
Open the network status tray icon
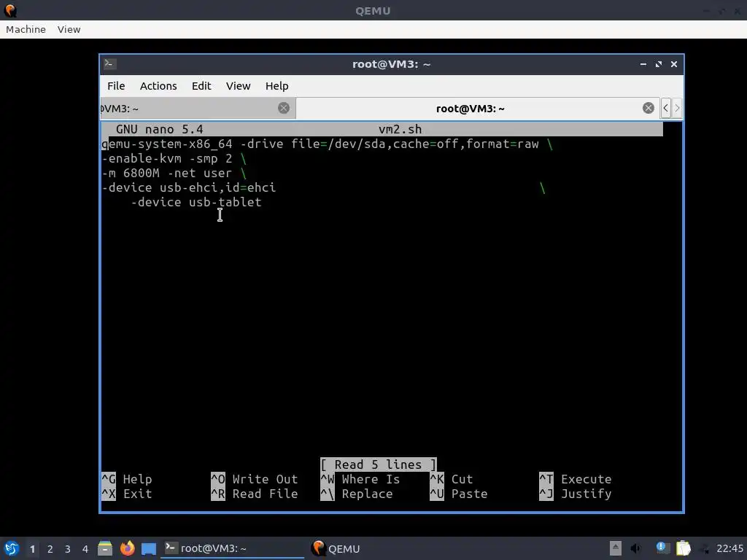click(704, 549)
